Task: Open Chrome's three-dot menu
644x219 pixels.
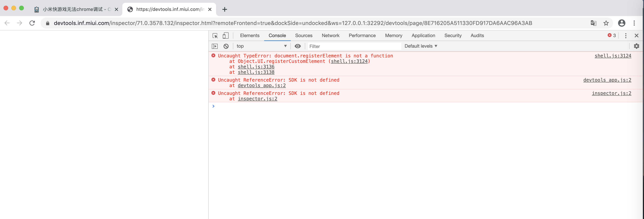Action: (634, 23)
